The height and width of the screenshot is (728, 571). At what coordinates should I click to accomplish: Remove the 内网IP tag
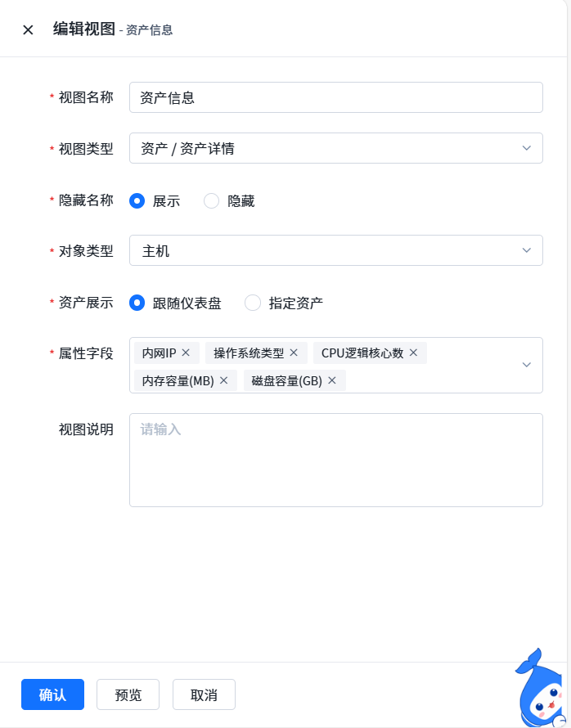tap(186, 353)
